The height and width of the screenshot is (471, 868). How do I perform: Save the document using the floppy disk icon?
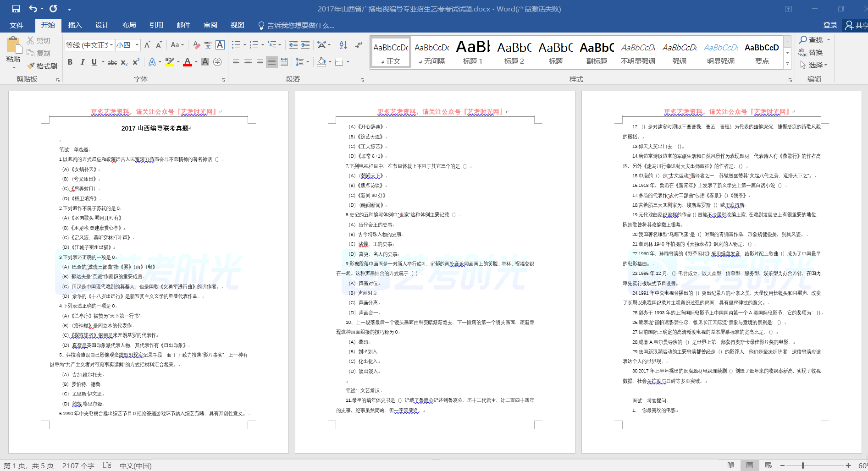(16, 9)
